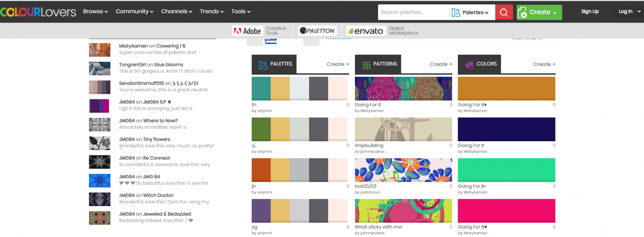Open the Envato Digital Marketplace logo
This screenshot has height=237, width=644.
coord(383,31)
